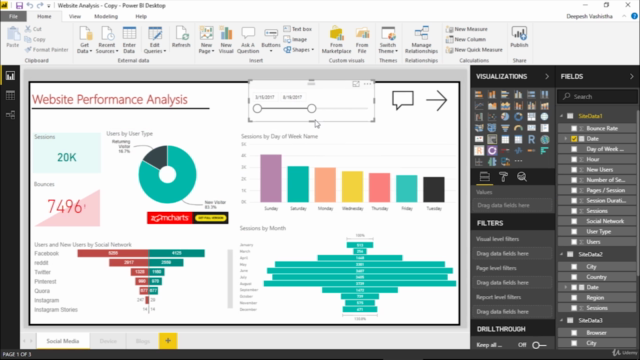This screenshot has height=360, width=640.
Task: Open Edit Queries dropdown
Action: pyautogui.click(x=155, y=40)
